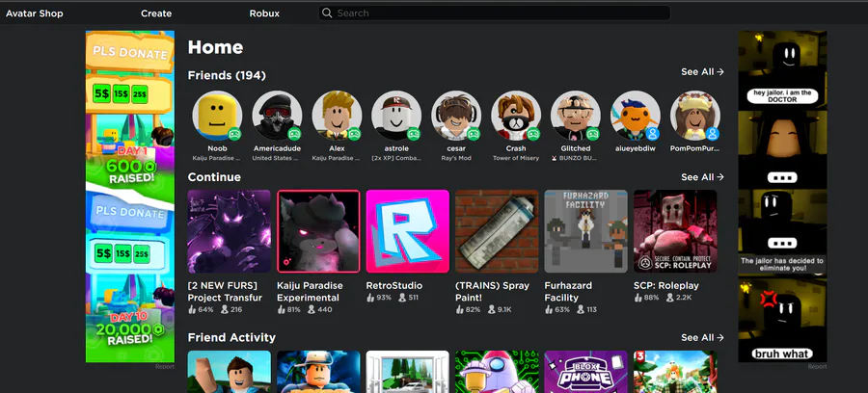Screen dimensions: 868x393
Task: Open Glitched's friend avatar
Action: [x=576, y=116]
